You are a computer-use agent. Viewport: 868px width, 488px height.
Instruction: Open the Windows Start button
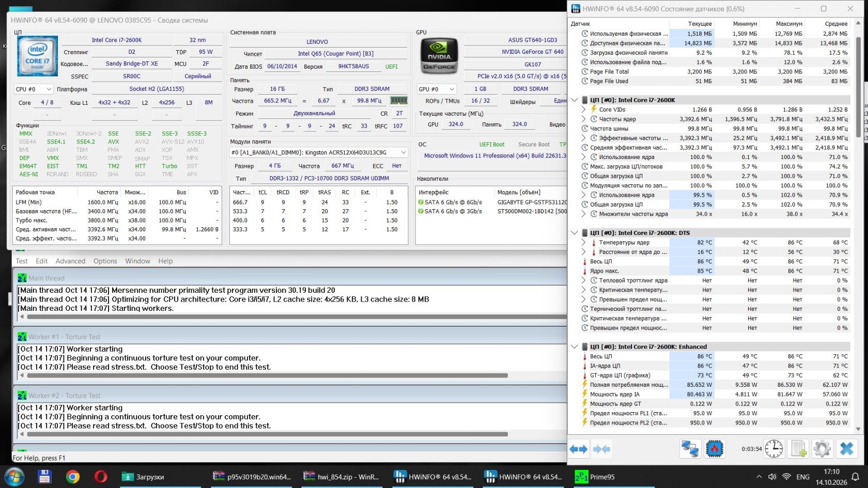[14, 477]
